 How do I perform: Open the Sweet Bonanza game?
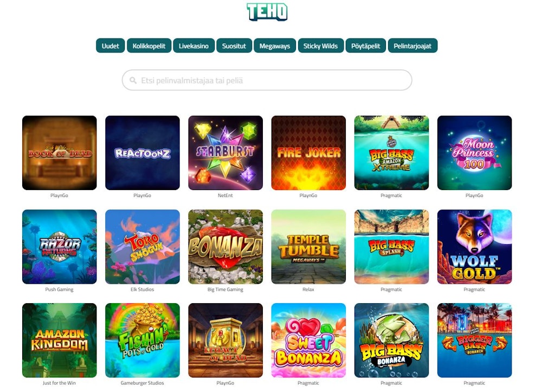(308, 340)
